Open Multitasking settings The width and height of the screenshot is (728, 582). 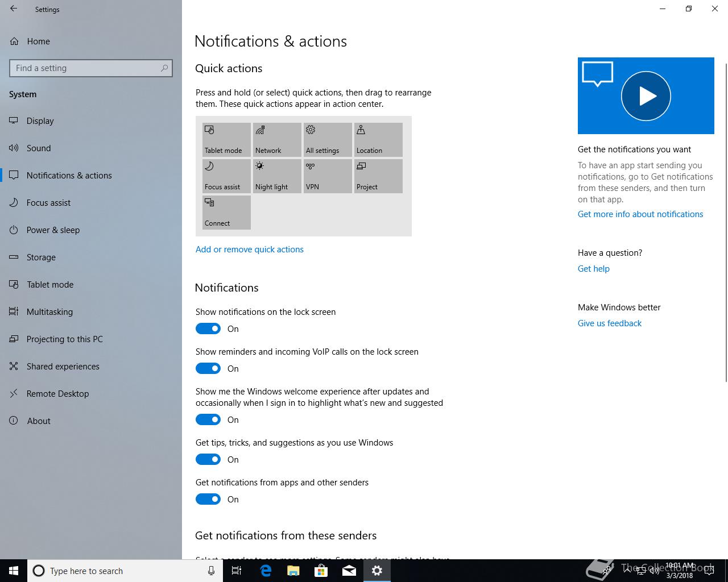[91, 312]
